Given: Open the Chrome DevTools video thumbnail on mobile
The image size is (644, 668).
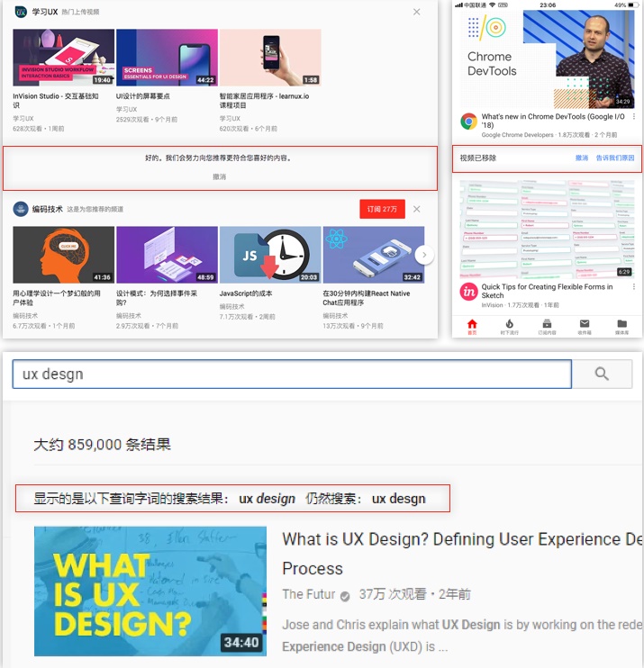Looking at the screenshot, I should (x=548, y=59).
